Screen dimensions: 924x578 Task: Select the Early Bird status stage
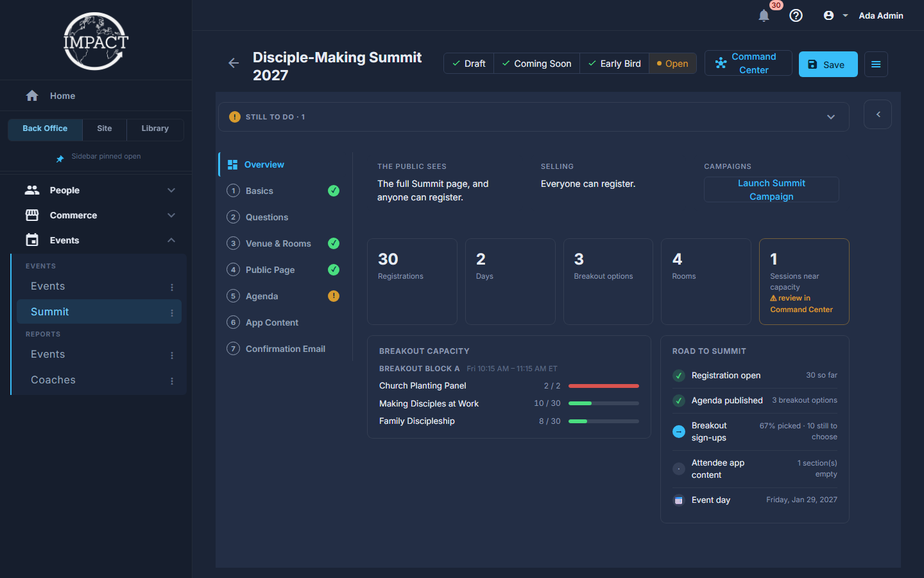point(614,64)
